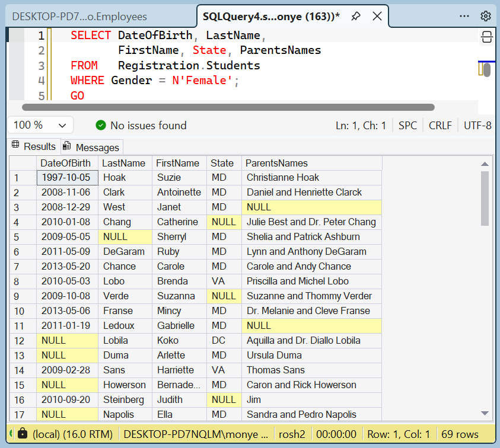
Task: Click the LastName column header
Action: click(125, 163)
